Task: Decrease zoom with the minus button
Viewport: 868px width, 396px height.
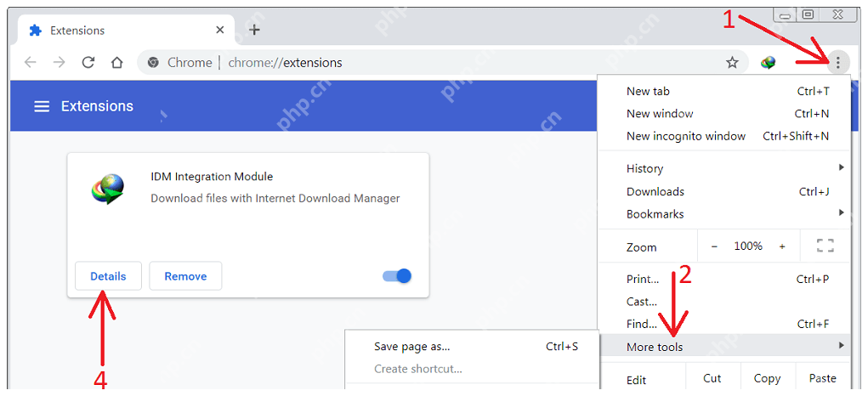Action: click(714, 246)
